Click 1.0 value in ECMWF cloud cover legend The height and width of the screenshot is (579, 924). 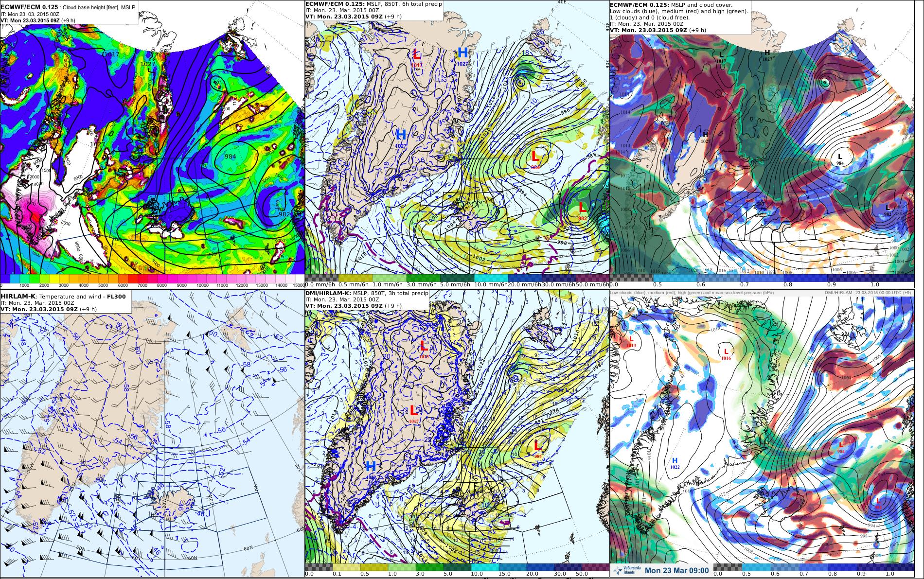(875, 284)
